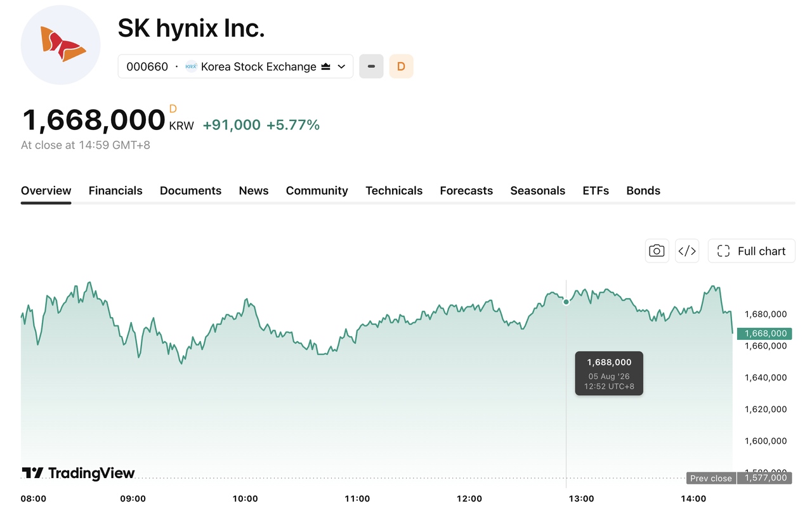The width and height of the screenshot is (812, 518).
Task: Open the Seasonals tab
Action: [538, 191]
